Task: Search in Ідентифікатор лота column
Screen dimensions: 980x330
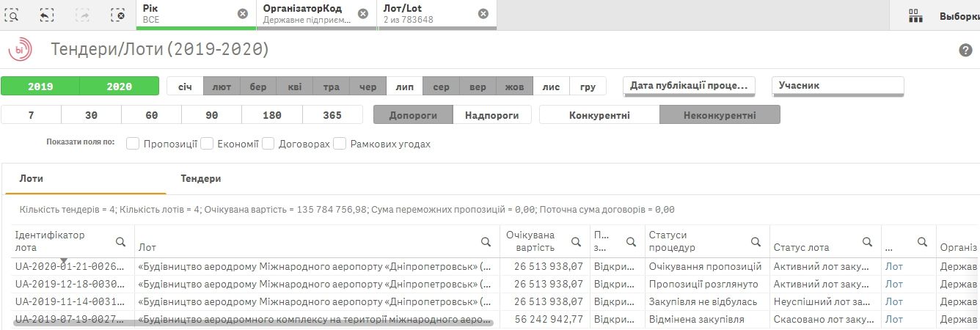Action: coord(120,241)
